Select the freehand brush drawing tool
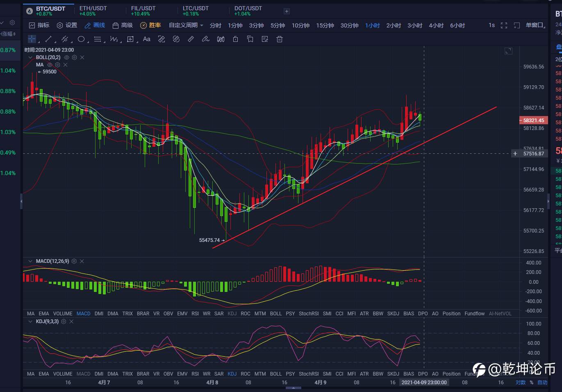 pos(206,39)
